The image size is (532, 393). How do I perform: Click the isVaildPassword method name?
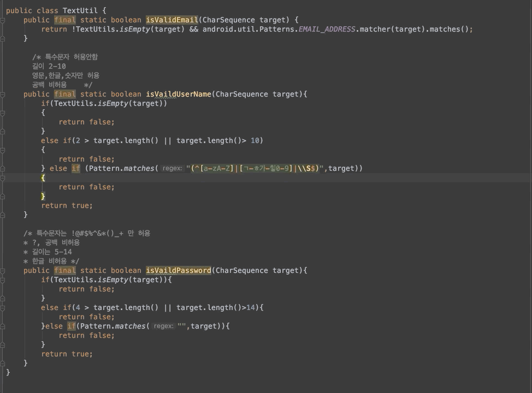pos(179,271)
